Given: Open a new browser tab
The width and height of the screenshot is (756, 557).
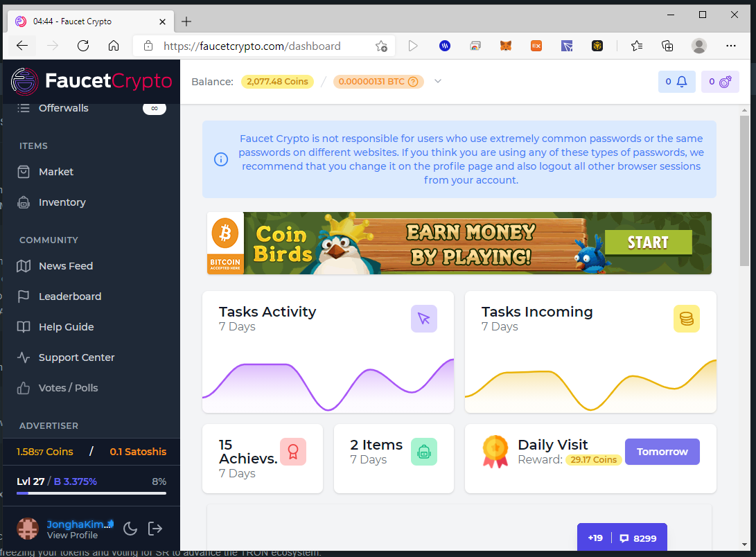Looking at the screenshot, I should click(x=186, y=21).
